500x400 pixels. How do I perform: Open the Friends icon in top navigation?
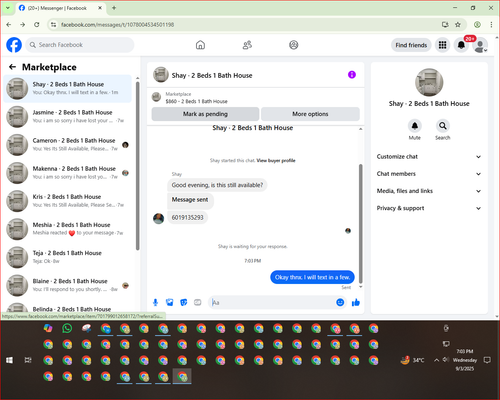[x=247, y=45]
